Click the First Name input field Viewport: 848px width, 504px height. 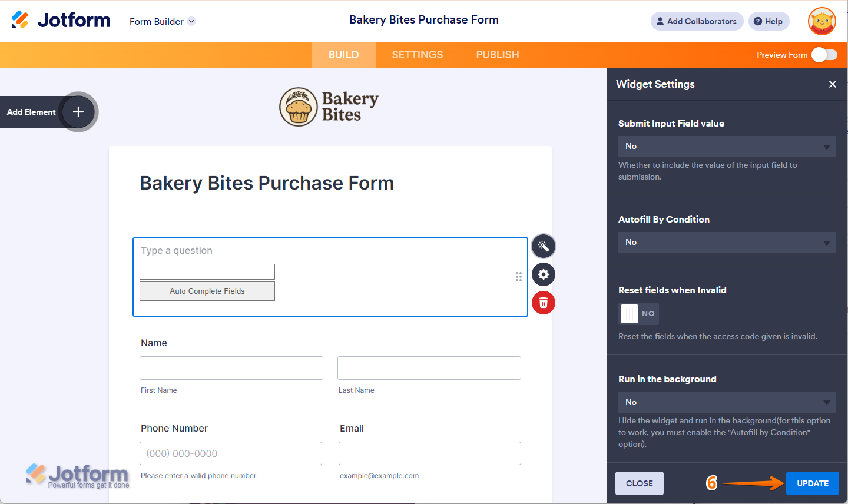point(231,368)
